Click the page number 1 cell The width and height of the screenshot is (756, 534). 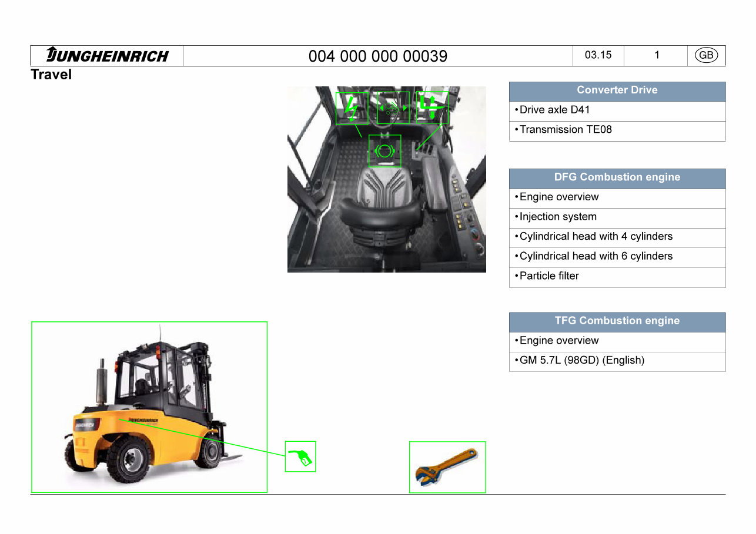(656, 55)
